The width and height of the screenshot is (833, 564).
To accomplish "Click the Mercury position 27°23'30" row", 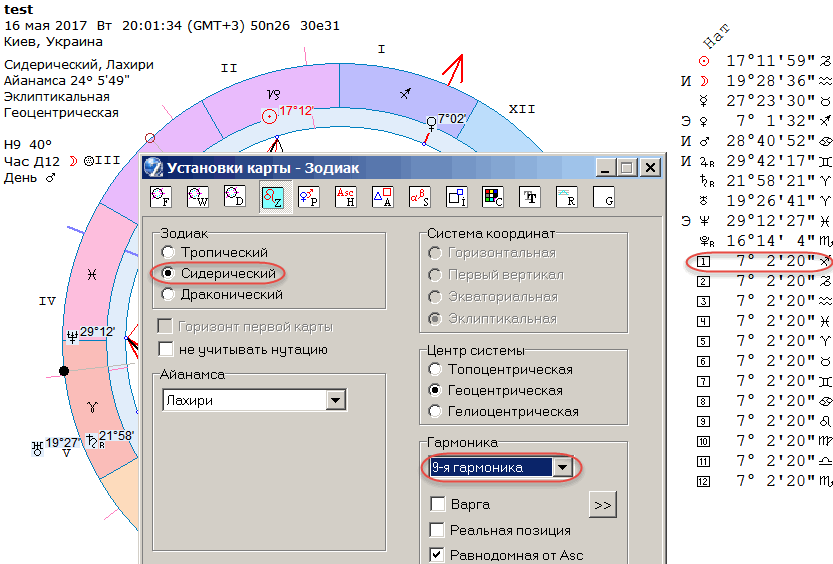I will point(763,101).
